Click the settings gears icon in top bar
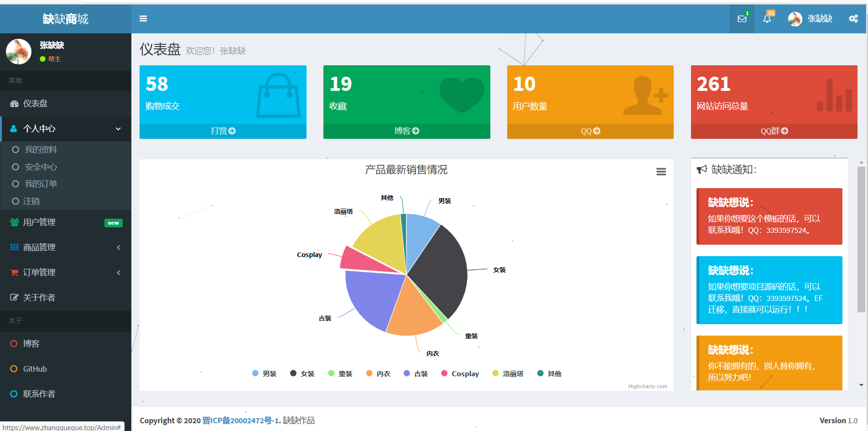This screenshot has height=431, width=868. point(852,19)
